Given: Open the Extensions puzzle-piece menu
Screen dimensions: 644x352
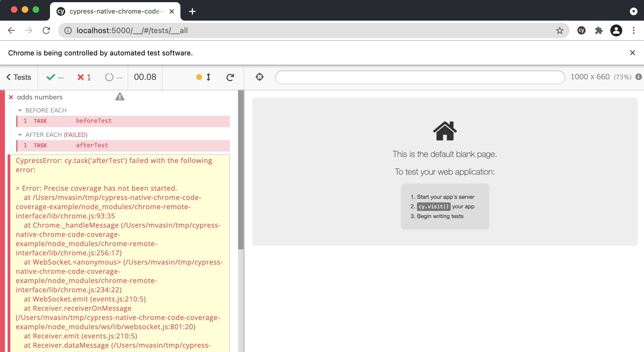Looking at the screenshot, I should [x=599, y=30].
